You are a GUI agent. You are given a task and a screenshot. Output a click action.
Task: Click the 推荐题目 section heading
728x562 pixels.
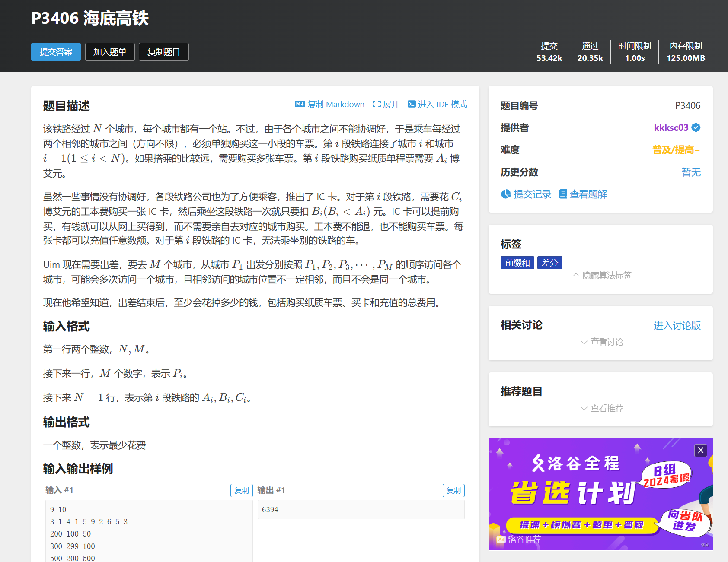coord(521,391)
